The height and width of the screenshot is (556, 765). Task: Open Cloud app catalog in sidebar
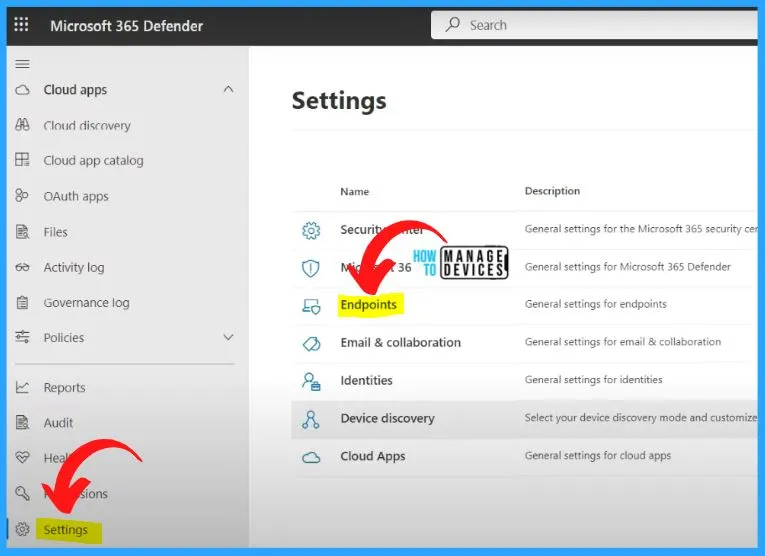(x=93, y=160)
